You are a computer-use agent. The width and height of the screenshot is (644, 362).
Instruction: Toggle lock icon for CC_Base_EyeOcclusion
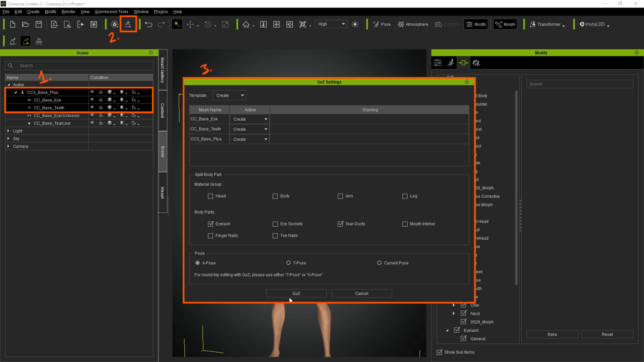101,115
